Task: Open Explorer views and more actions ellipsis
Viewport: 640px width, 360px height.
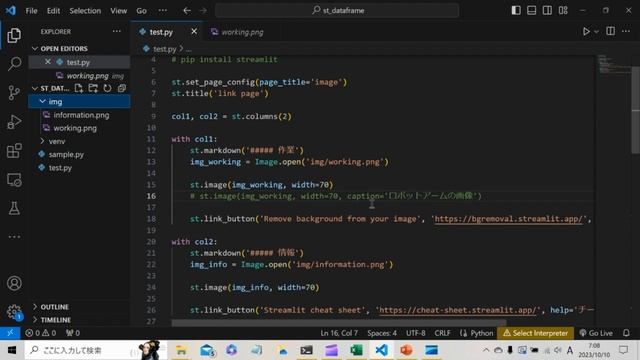Action: [117, 31]
